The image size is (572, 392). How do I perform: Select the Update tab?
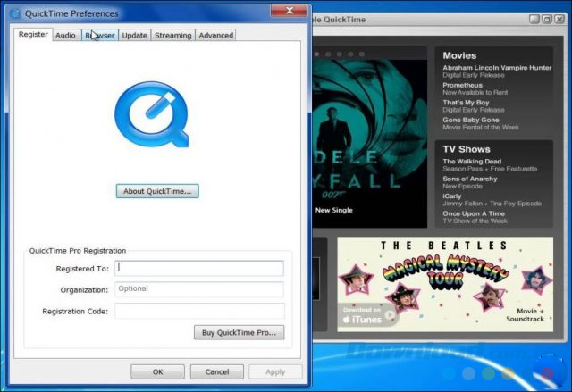(135, 36)
